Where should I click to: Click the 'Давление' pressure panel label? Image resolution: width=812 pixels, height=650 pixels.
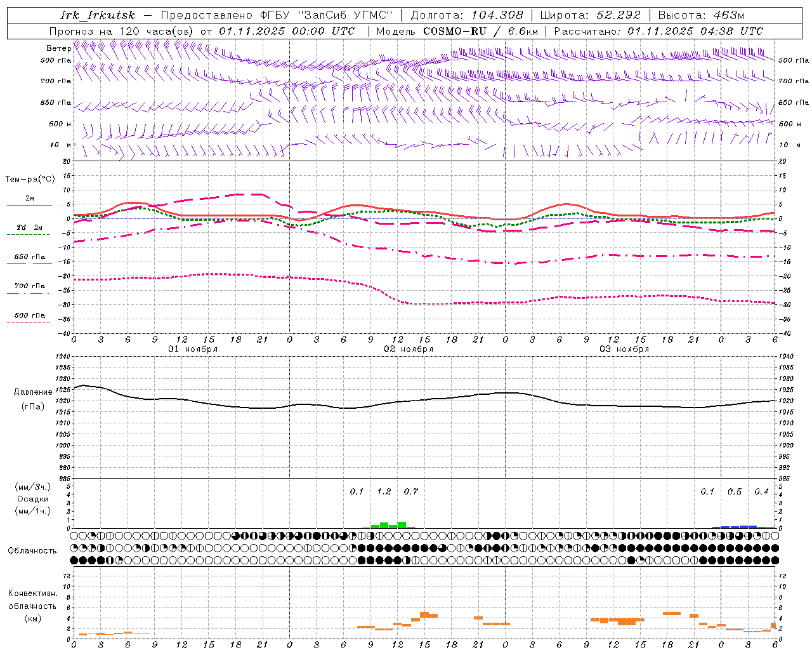pyautogui.click(x=33, y=392)
